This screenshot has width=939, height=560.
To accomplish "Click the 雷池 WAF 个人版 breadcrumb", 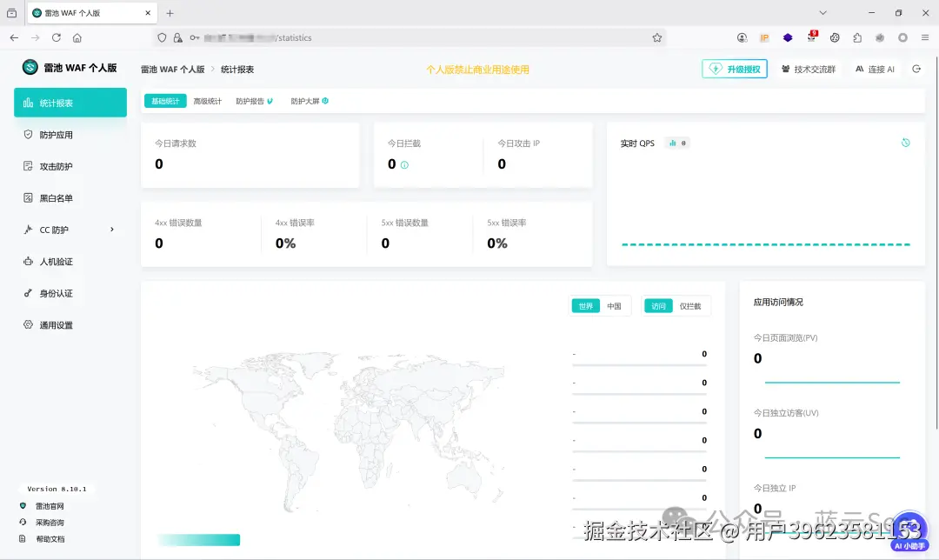I will 172,70.
